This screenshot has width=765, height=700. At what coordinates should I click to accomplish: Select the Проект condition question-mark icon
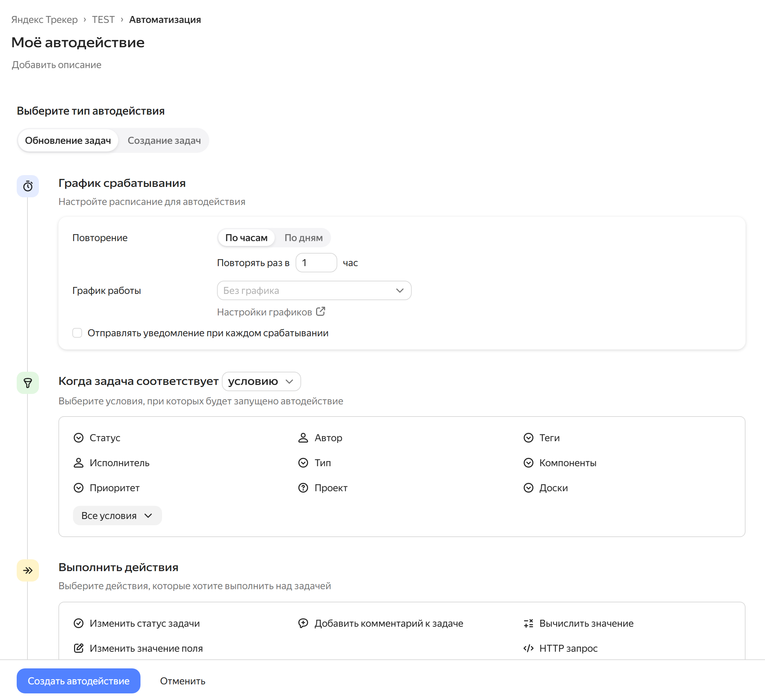pyautogui.click(x=303, y=488)
